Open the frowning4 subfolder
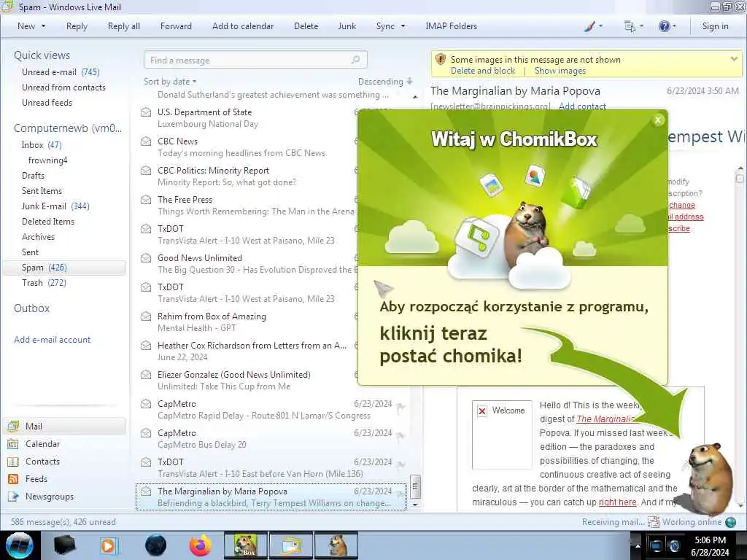The width and height of the screenshot is (747, 560). click(47, 160)
